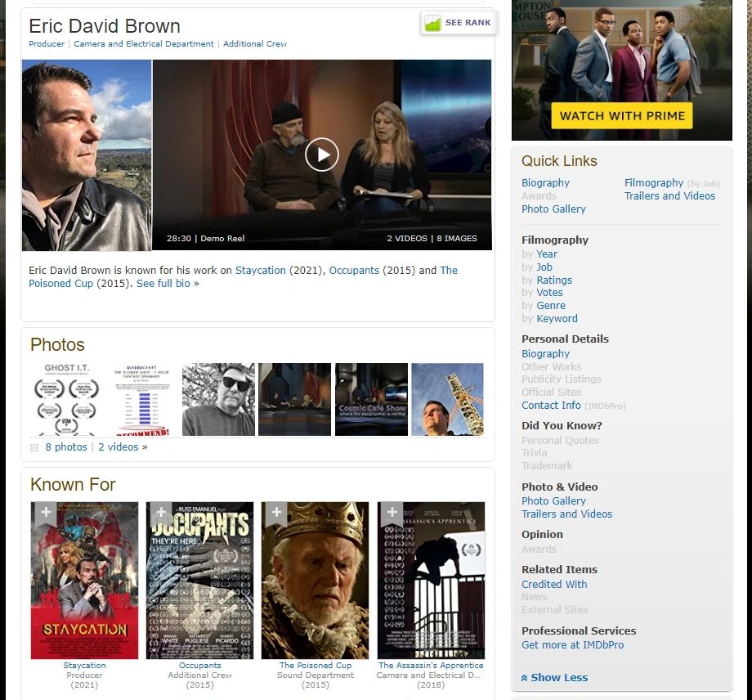Add The Assassin's Apprentice via plus icon

(392, 512)
